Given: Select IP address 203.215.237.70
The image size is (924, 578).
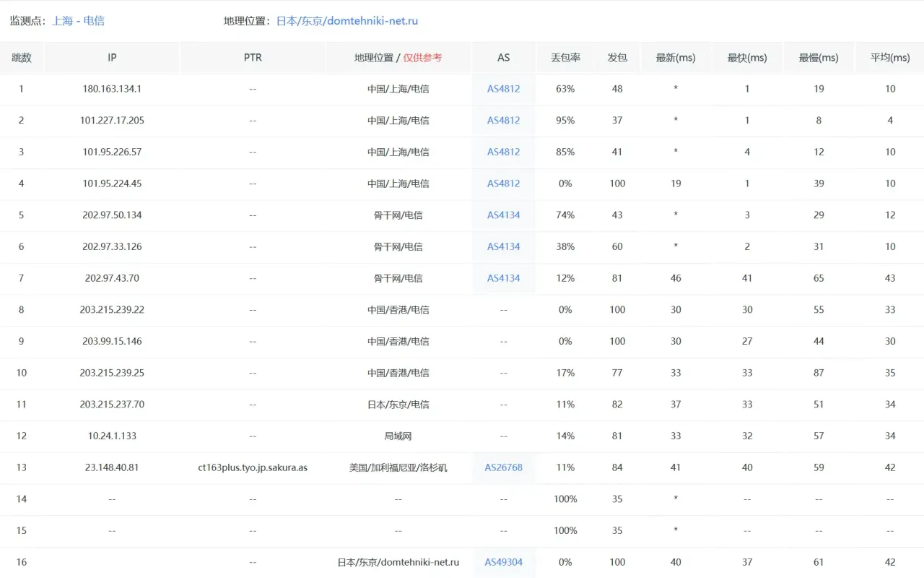Looking at the screenshot, I should coord(112,405).
